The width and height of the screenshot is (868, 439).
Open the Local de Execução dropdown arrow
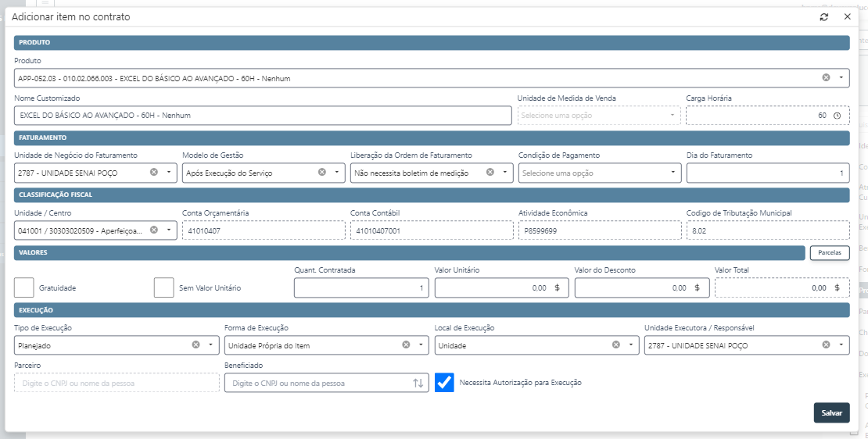click(x=631, y=344)
